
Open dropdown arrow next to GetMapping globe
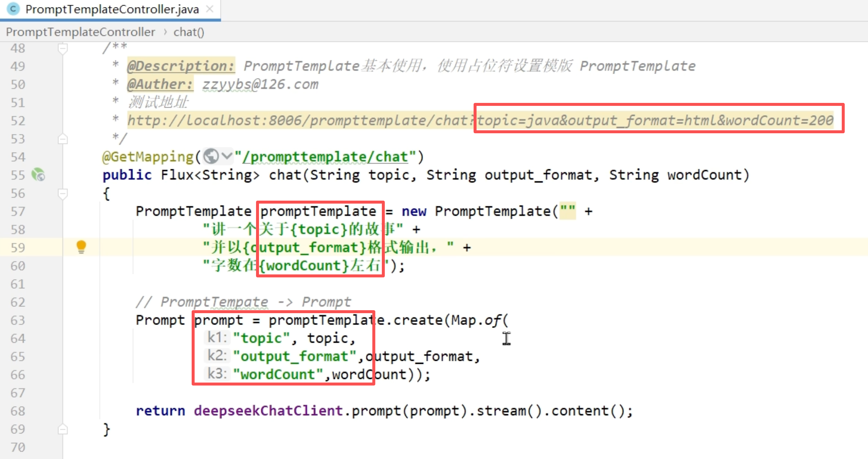pos(227,156)
